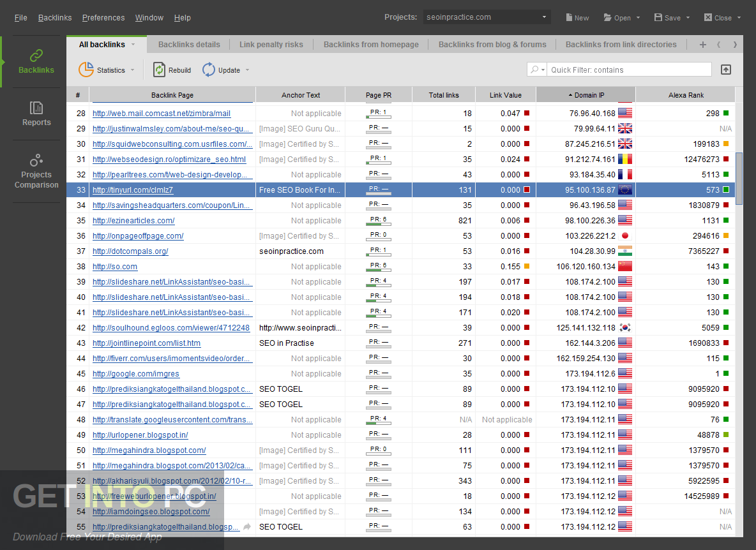Viewport: 756px width, 550px height.
Task: Expand the Update dropdown arrow
Action: 247,70
